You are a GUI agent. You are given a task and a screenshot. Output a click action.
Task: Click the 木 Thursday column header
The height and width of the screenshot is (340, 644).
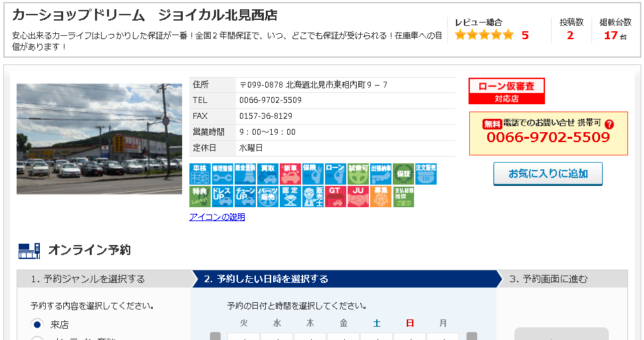[x=310, y=323]
